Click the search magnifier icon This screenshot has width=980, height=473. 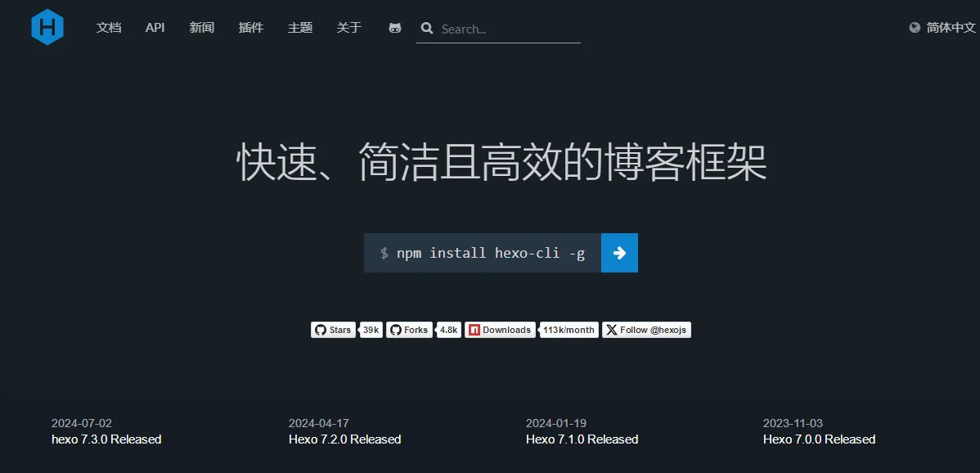coord(426,29)
